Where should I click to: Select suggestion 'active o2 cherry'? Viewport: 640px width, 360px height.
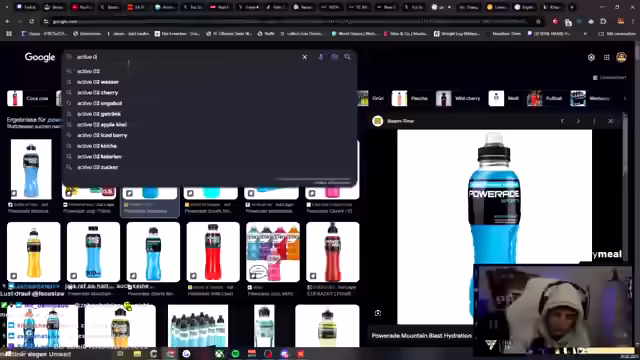209,92
